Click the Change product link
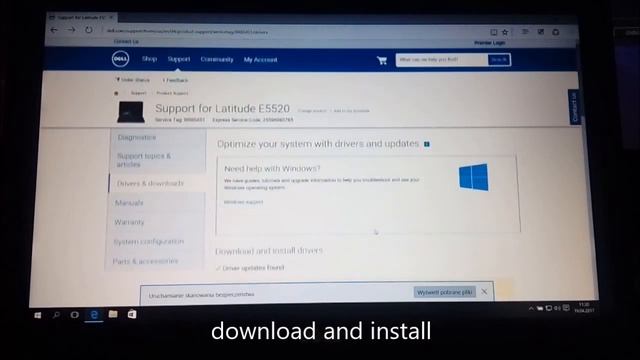The width and height of the screenshot is (640, 360). tap(312, 111)
